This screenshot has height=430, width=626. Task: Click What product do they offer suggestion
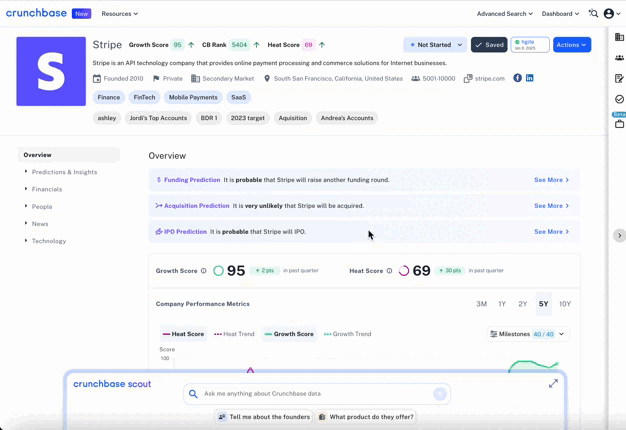[x=366, y=417]
